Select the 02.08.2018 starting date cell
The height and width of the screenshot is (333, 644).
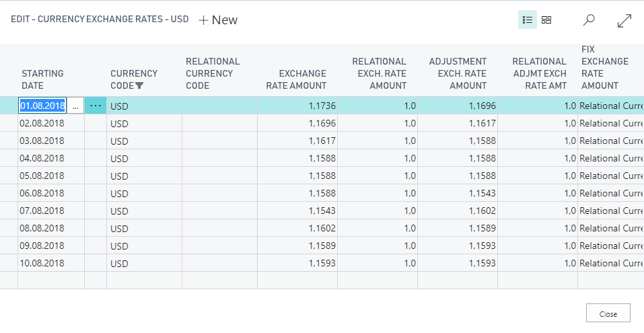[x=51, y=123]
